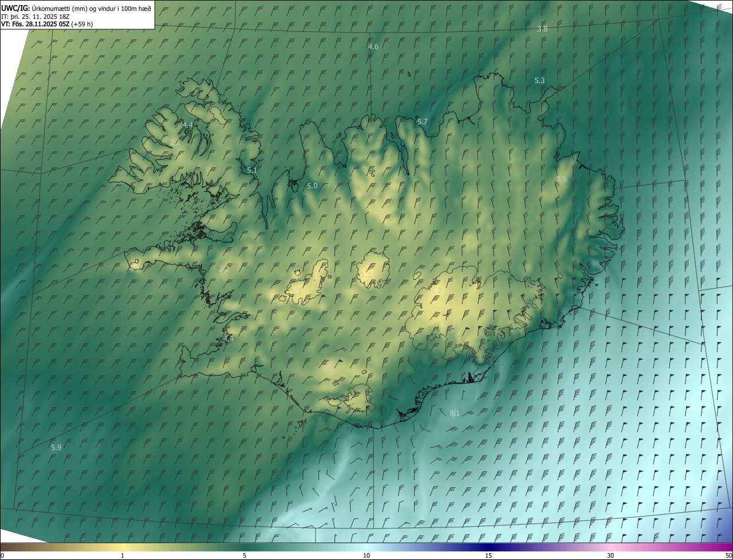Screen dimensions: 733x560
Task: Click the initialization time 'IT: þri. 25. 11. 2025 18Z'
Action: (36, 17)
